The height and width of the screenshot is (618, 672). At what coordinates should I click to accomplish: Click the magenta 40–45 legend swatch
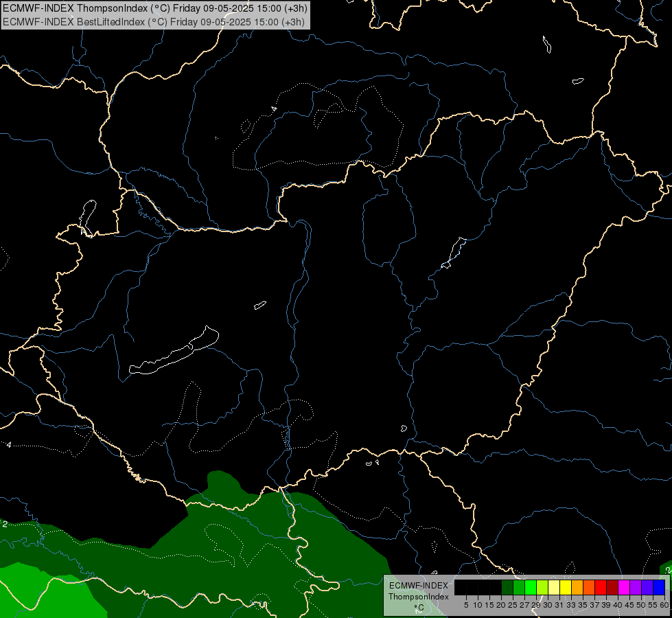[624, 587]
